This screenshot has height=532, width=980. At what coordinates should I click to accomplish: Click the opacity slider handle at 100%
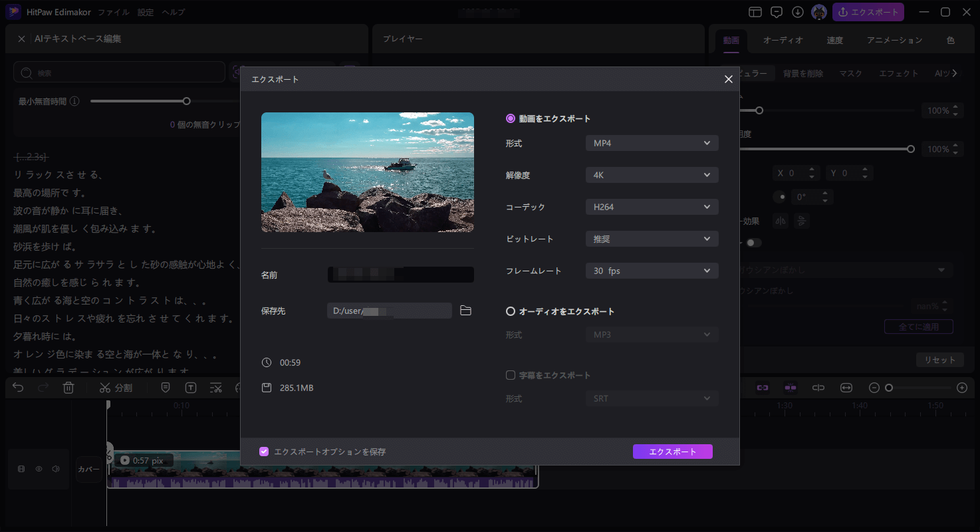point(911,149)
